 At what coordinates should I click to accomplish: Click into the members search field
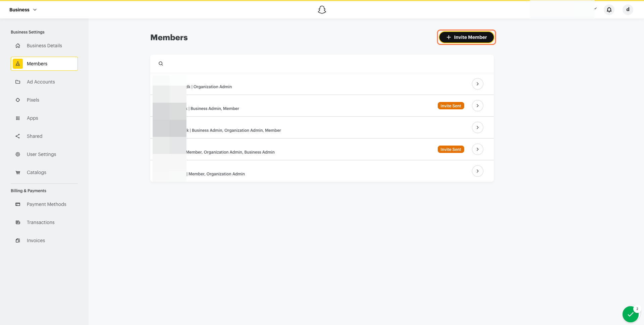322,64
